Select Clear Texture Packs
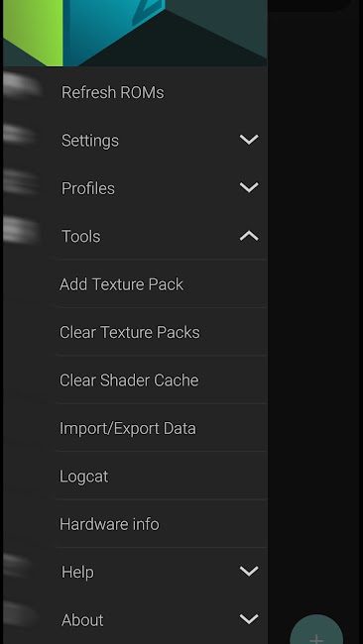Viewport: 363px width, 644px height. [162, 332]
